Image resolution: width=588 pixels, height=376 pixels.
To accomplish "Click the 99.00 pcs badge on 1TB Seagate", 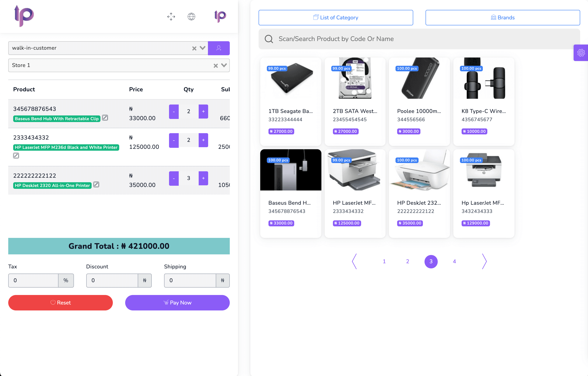I will [277, 68].
